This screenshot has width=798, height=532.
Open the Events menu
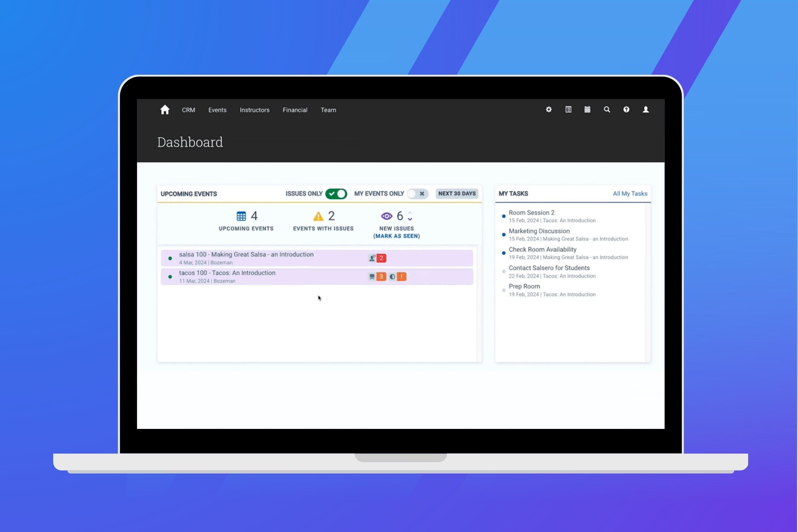click(x=217, y=110)
